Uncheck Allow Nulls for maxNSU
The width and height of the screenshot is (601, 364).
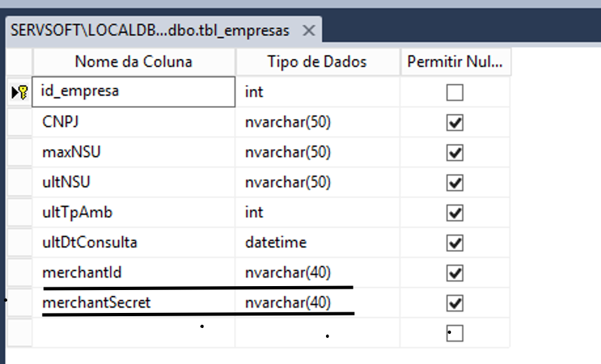coord(454,153)
